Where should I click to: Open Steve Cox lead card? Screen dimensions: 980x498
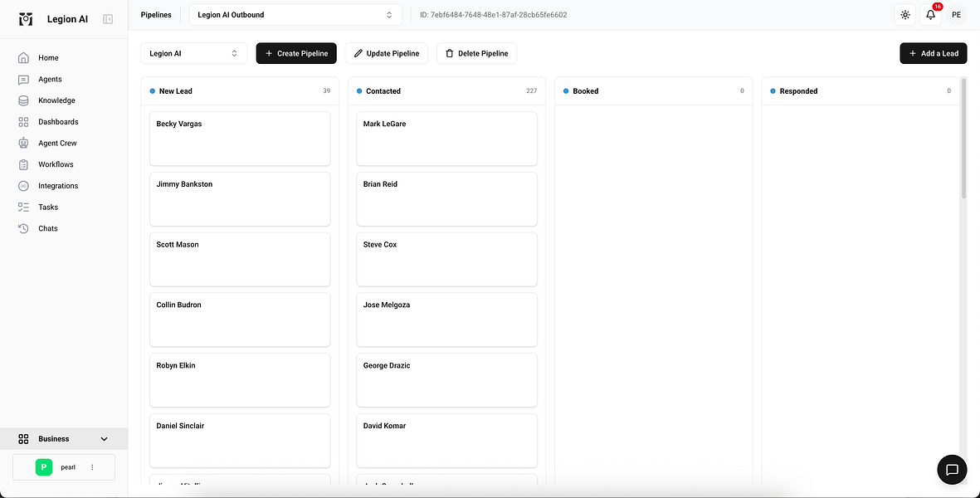click(447, 259)
